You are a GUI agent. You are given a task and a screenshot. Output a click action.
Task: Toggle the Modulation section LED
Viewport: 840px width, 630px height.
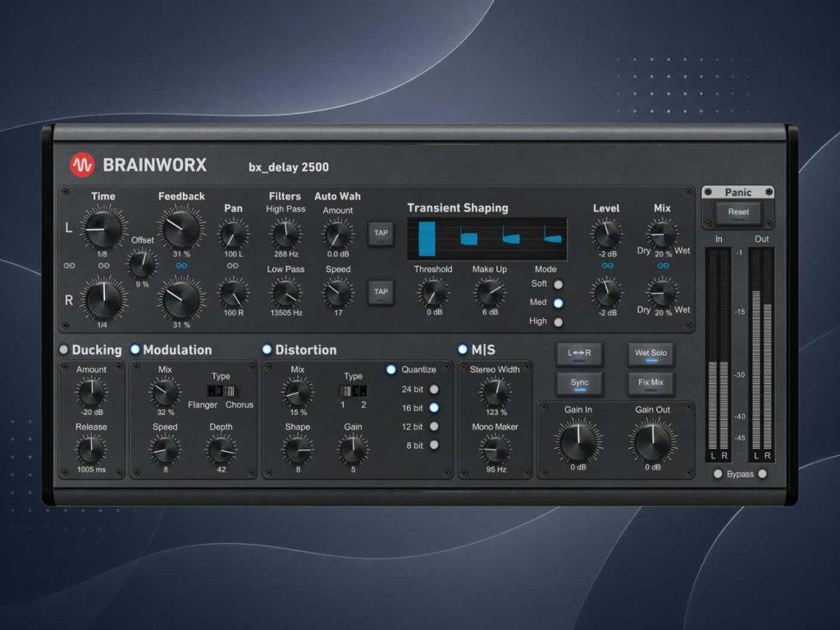click(x=135, y=349)
